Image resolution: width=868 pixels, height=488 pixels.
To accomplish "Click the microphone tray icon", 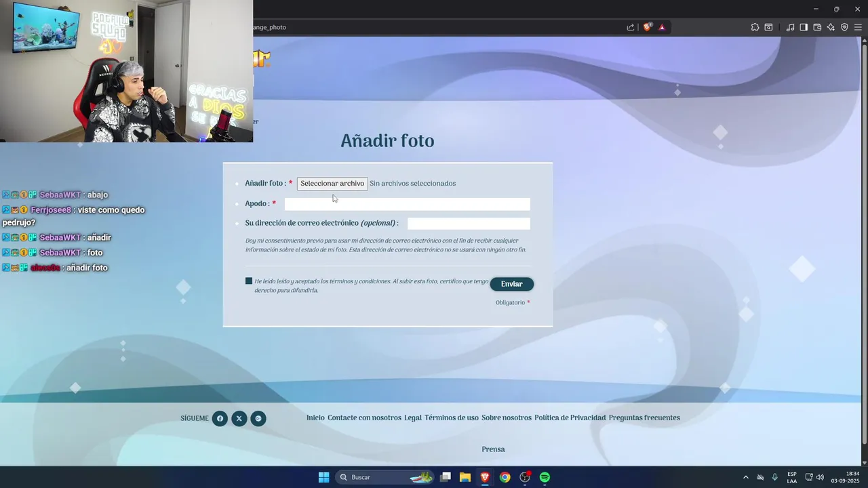I will [x=774, y=477].
